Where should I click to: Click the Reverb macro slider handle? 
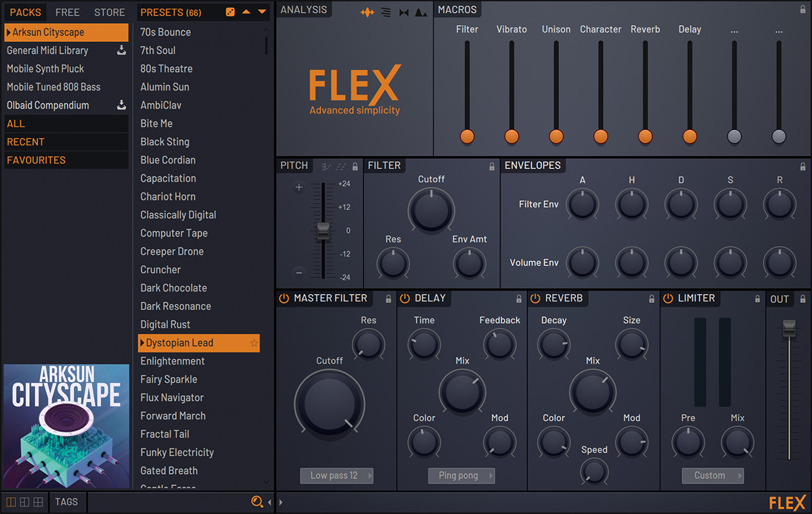point(646,136)
